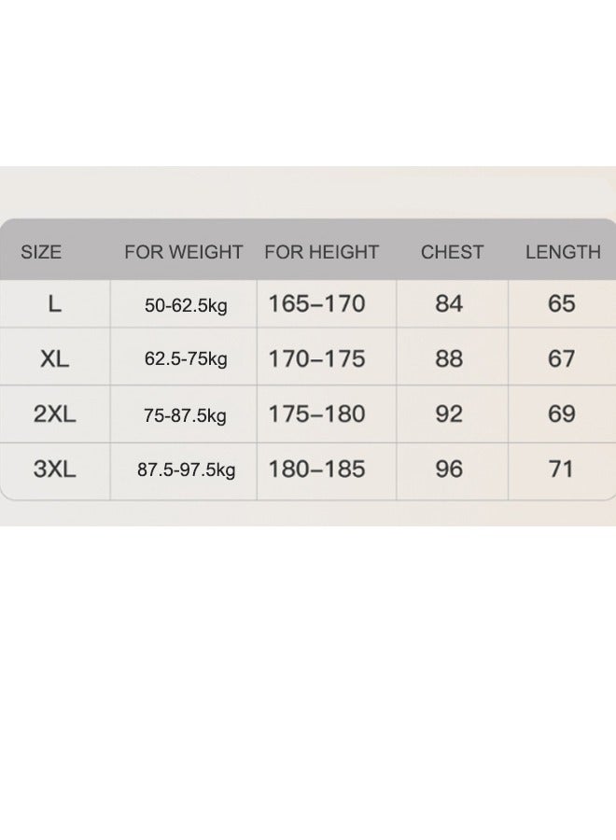
Task: Click the 75-87.5kg weight cell
Action: pyautogui.click(x=185, y=415)
